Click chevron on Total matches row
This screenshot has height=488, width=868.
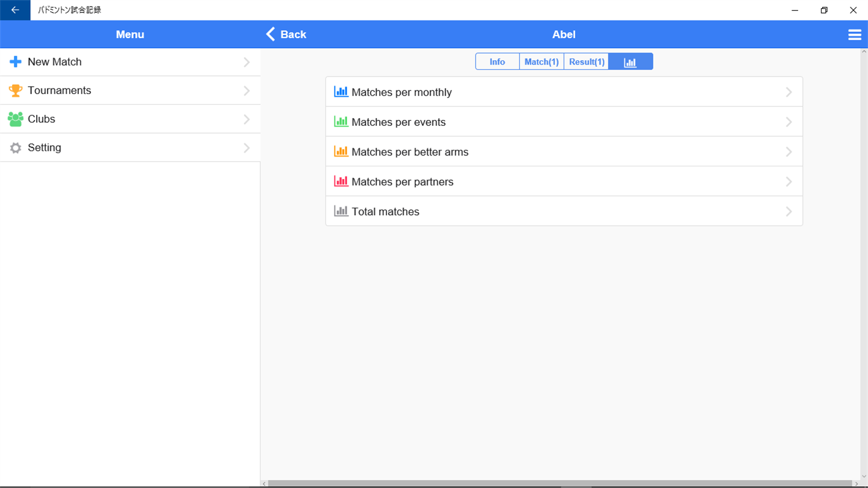(x=789, y=211)
